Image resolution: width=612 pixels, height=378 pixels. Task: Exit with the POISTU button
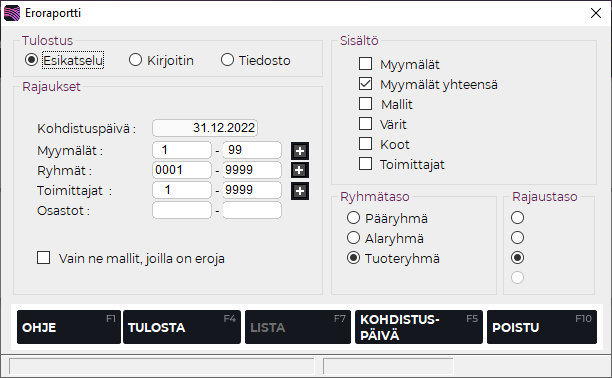click(542, 327)
